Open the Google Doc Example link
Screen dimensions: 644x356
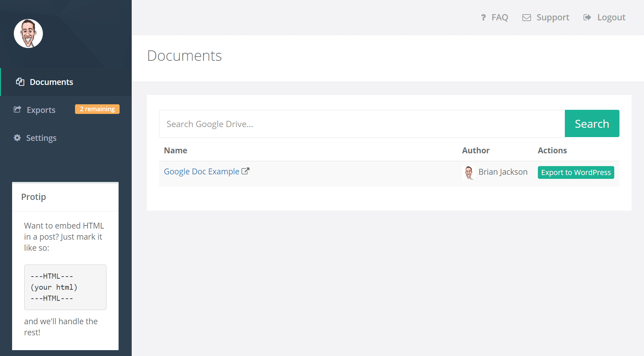click(202, 172)
